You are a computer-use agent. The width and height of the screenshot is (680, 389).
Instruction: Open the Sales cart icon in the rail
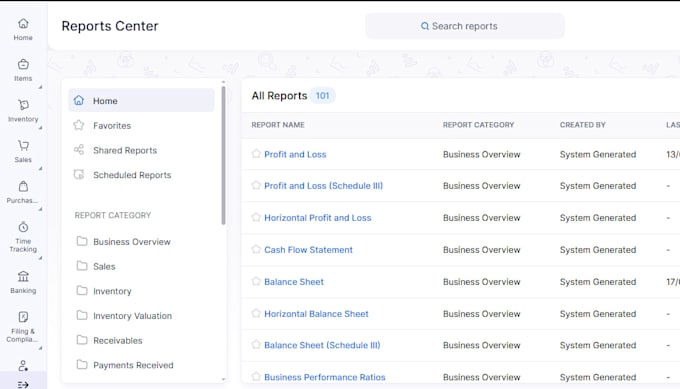[x=23, y=145]
